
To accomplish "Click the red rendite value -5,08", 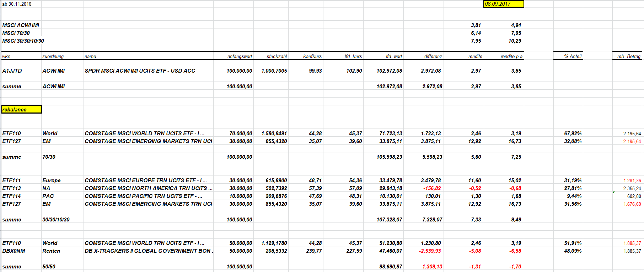I will (x=464, y=251).
